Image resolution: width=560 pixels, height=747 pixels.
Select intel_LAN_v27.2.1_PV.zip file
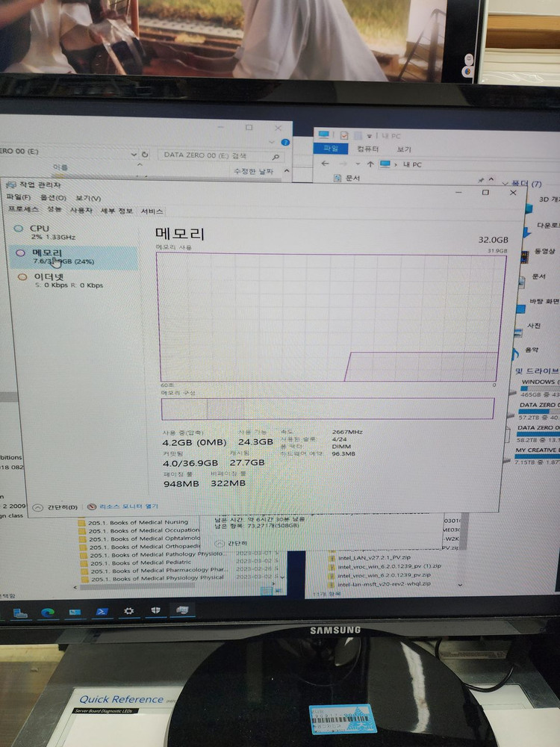[x=370, y=558]
